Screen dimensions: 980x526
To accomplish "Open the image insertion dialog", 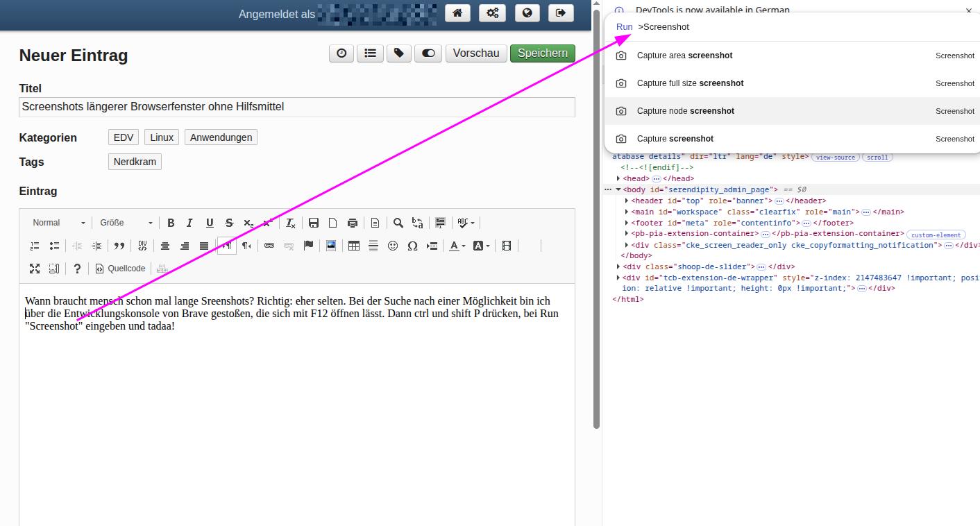I will 331,246.
